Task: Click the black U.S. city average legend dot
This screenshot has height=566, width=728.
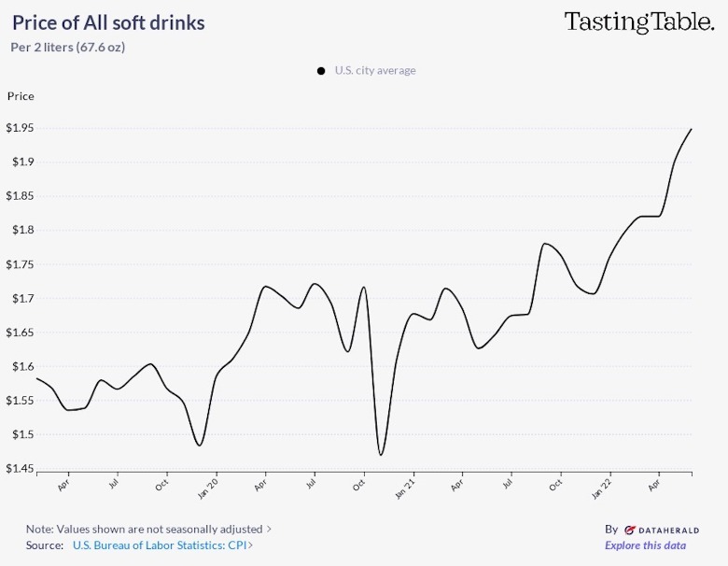Action: click(x=321, y=71)
